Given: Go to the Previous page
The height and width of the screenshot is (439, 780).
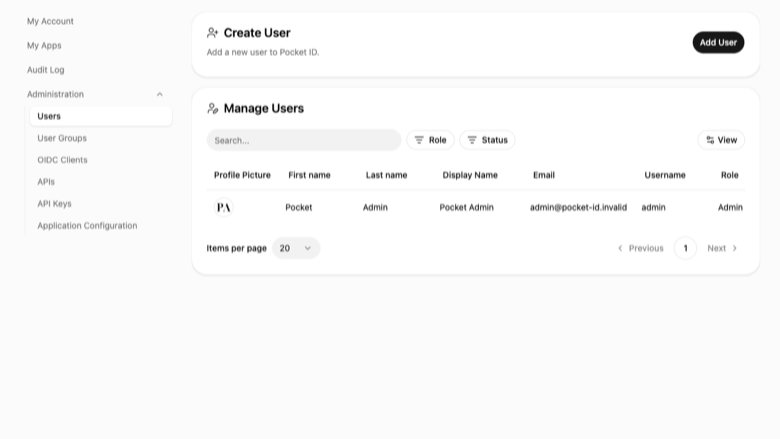Looking at the screenshot, I should (641, 248).
